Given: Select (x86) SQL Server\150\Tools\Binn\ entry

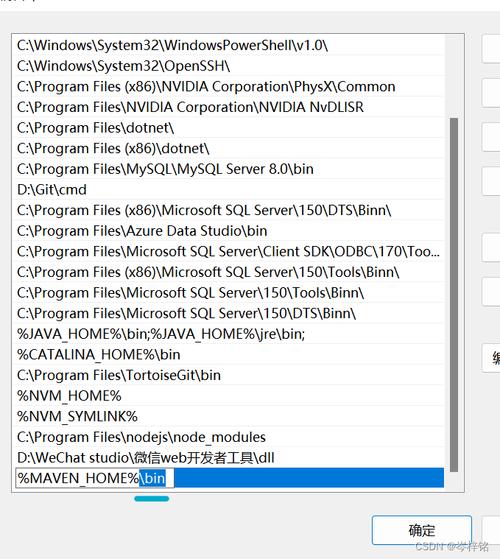Looking at the screenshot, I should click(x=230, y=272).
